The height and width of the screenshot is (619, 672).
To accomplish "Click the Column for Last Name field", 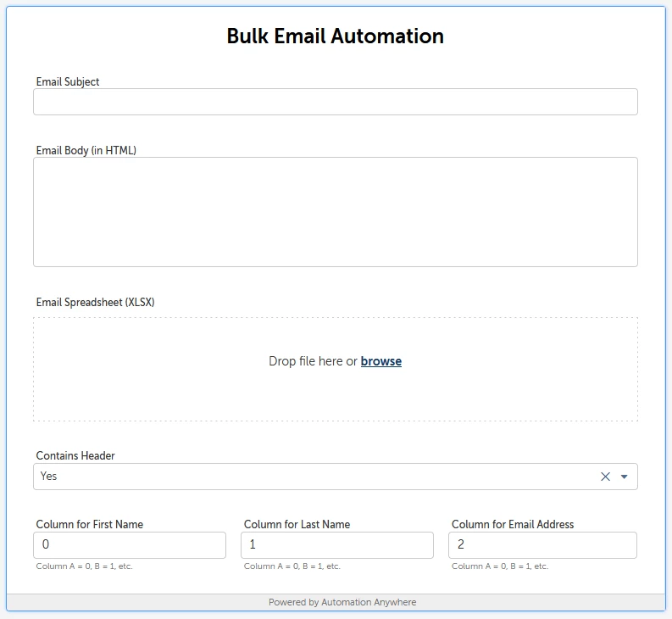I will coord(337,545).
